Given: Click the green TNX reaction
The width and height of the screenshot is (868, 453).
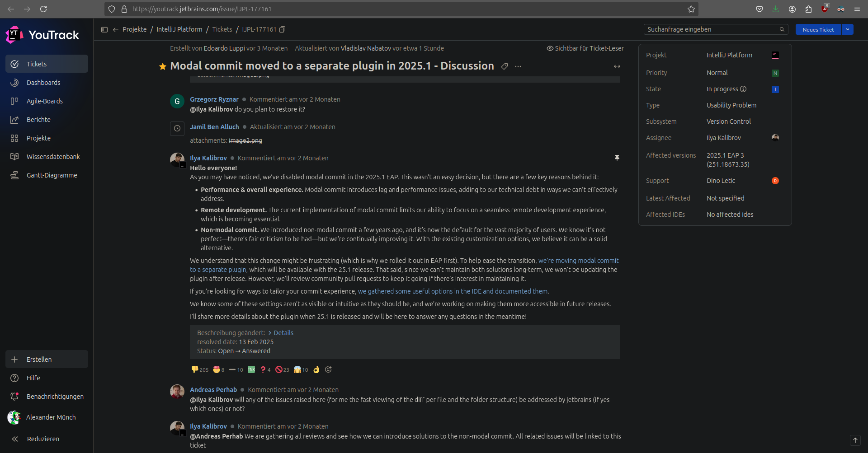Looking at the screenshot, I should tap(251, 369).
